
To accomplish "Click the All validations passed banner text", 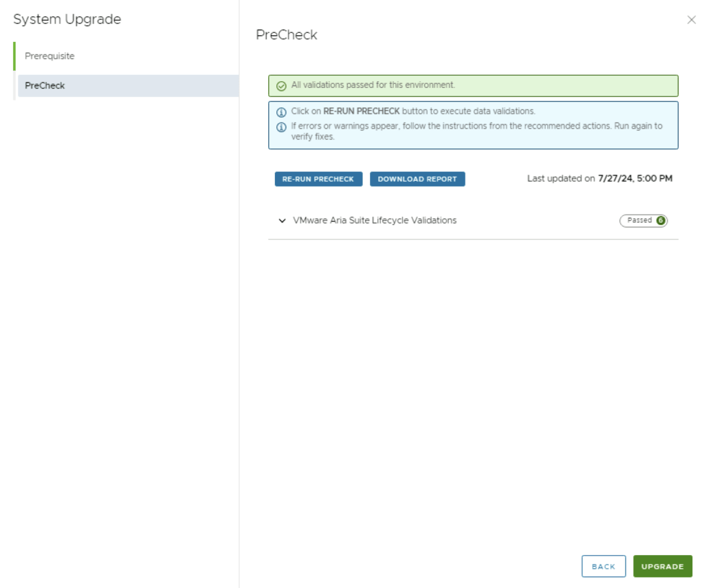I will click(373, 85).
